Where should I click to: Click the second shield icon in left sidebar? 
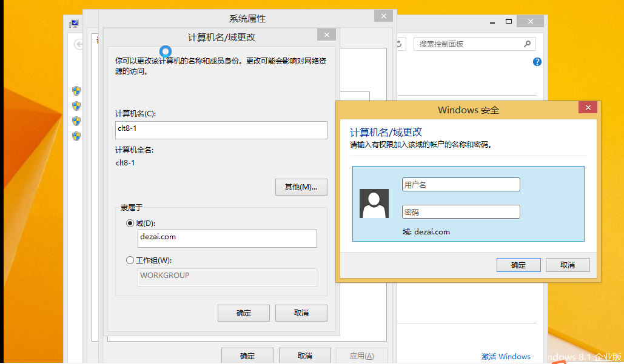(x=76, y=106)
